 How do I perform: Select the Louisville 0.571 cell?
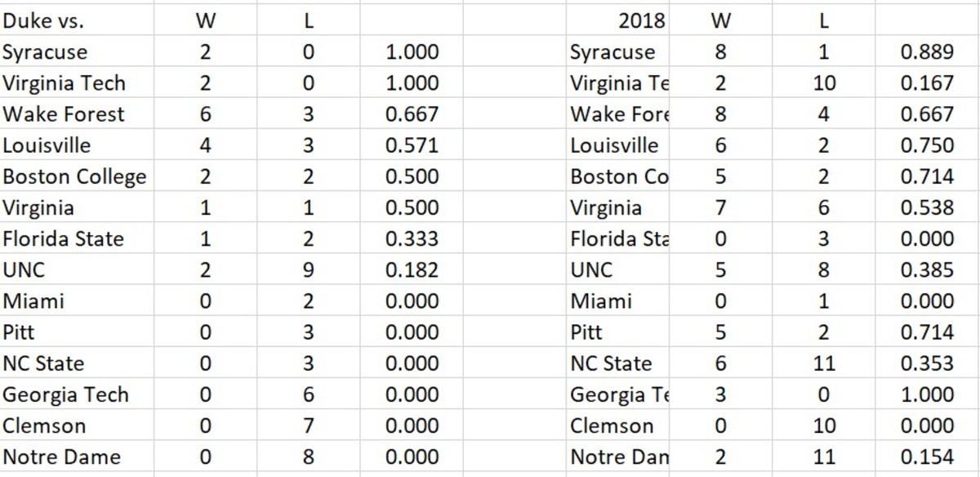412,145
